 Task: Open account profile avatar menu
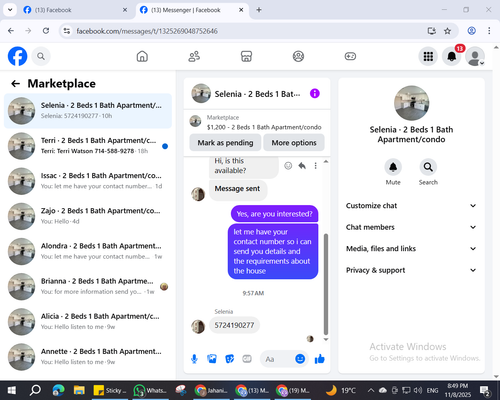pos(475,56)
